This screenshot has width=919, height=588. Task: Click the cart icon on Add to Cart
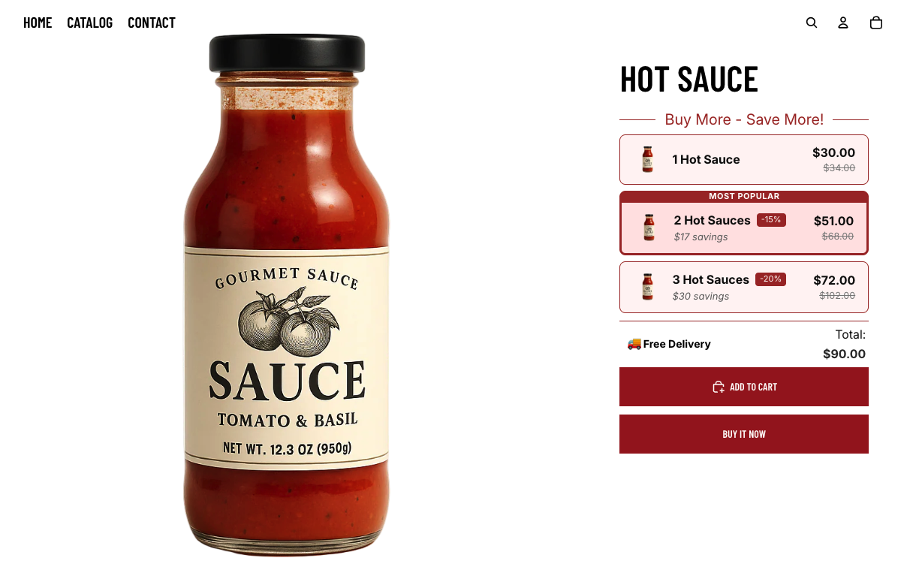coord(719,387)
